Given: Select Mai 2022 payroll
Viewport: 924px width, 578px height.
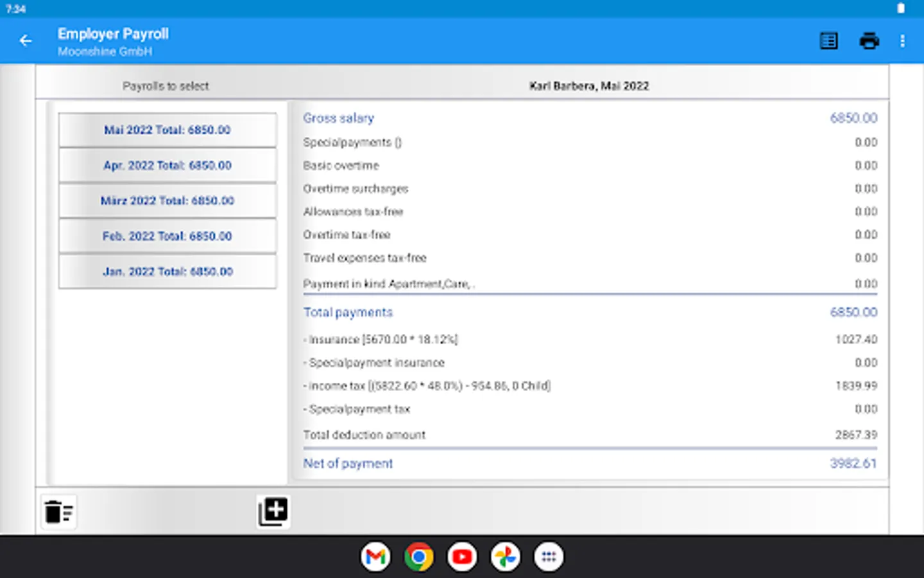Looking at the screenshot, I should [167, 130].
